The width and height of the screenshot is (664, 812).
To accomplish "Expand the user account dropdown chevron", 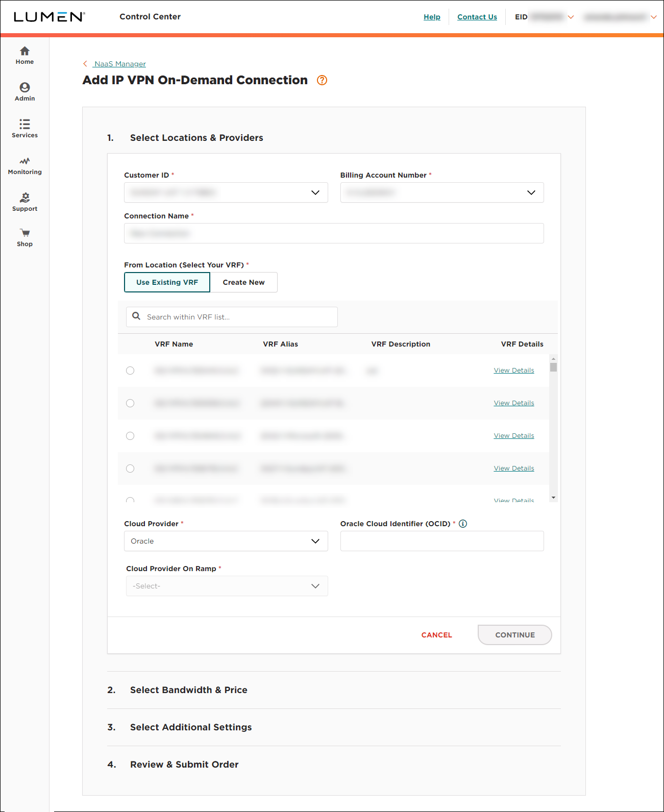I will click(x=653, y=17).
